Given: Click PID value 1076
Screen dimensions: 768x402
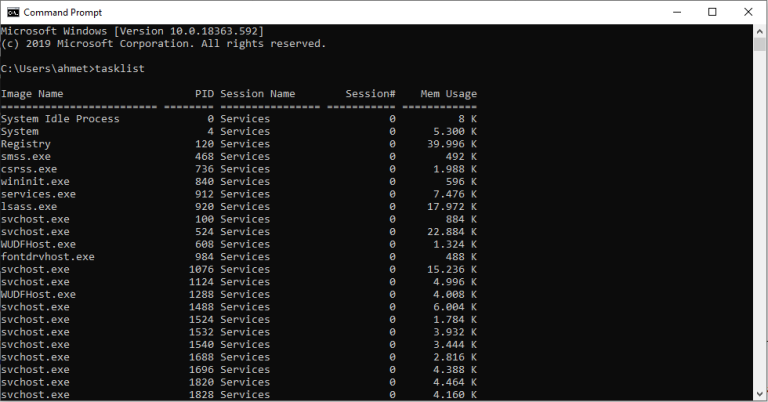Looking at the screenshot, I should click(201, 270).
